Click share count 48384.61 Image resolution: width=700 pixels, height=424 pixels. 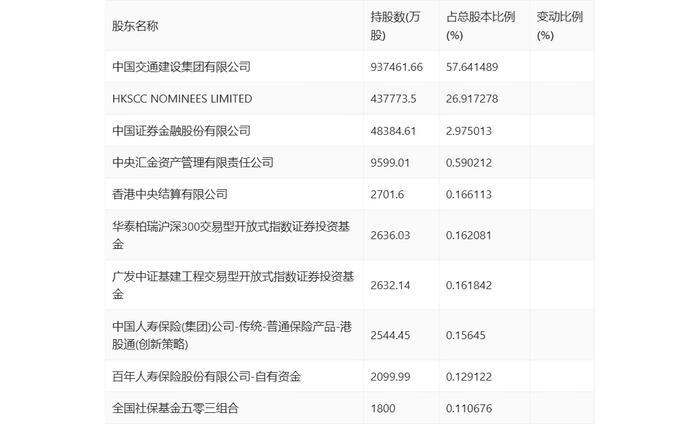(393, 131)
